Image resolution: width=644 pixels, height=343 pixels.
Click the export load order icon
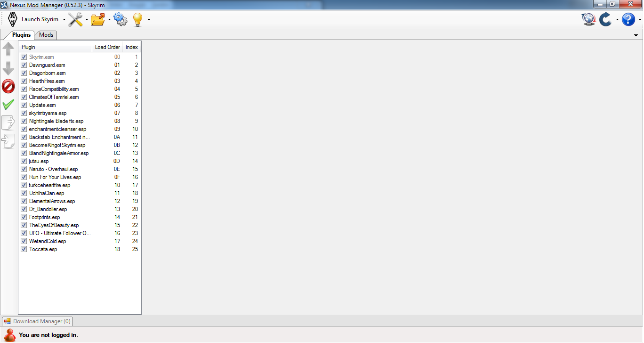point(8,122)
